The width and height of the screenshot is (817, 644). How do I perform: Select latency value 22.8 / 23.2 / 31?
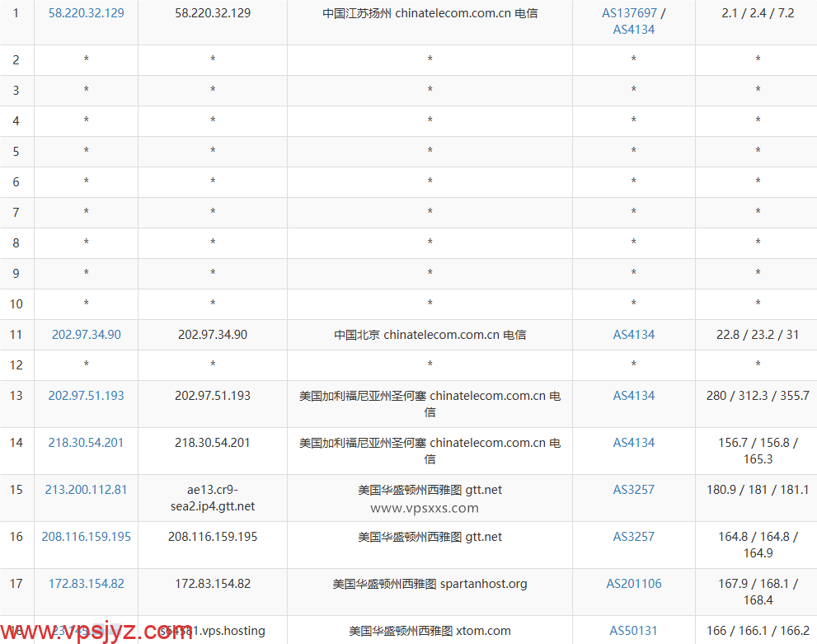point(758,335)
